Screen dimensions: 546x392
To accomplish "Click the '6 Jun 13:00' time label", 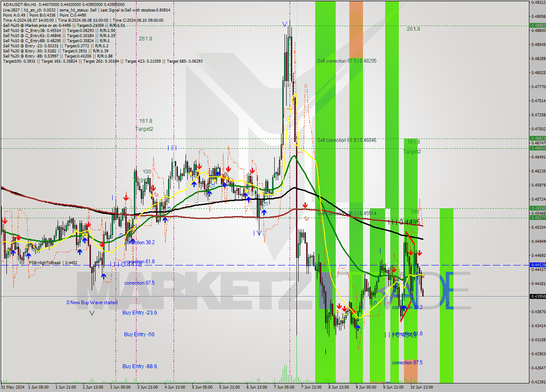I will click(x=257, y=387).
